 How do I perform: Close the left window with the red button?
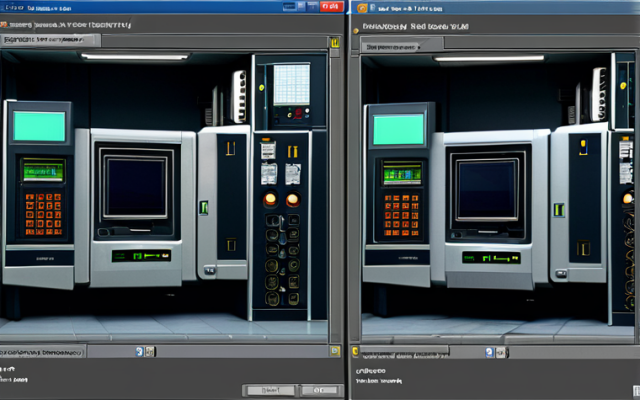point(331,6)
